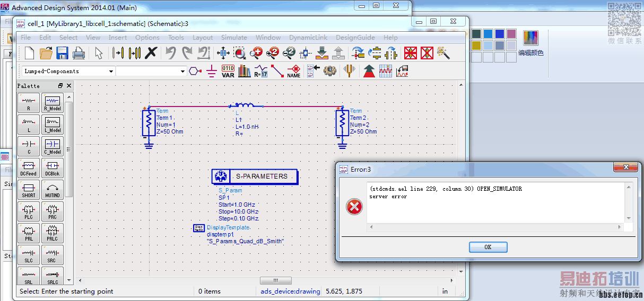644x301 pixels.
Task: Select the bright blue color swatch
Action: pyautogui.click(x=488, y=34)
